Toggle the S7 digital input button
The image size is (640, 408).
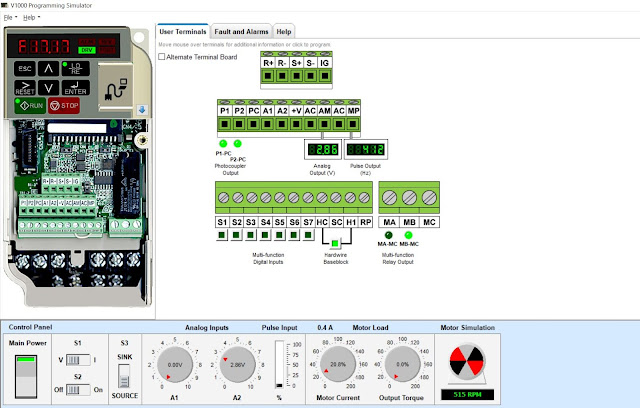tap(308, 235)
